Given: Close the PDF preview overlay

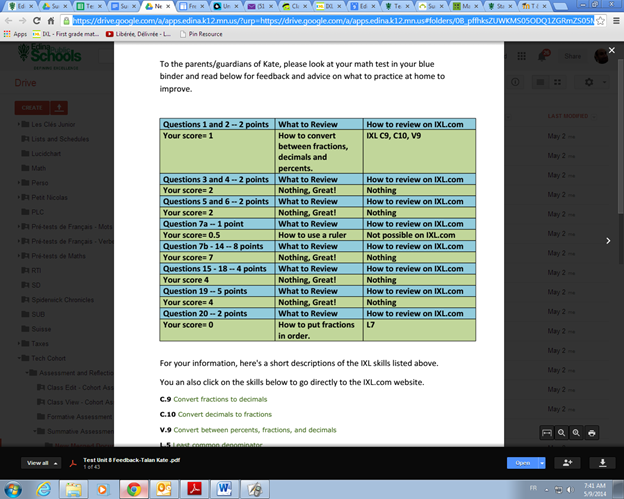Looking at the screenshot, I should point(612,50).
